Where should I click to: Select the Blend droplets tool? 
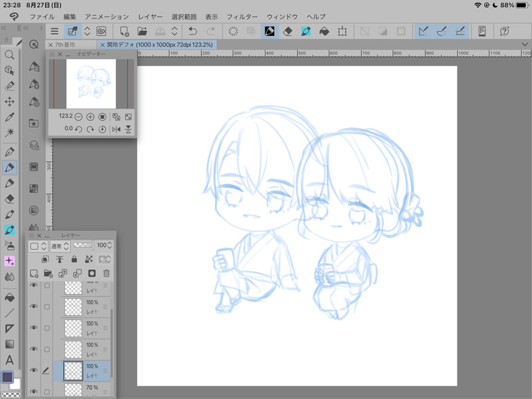coord(9,277)
